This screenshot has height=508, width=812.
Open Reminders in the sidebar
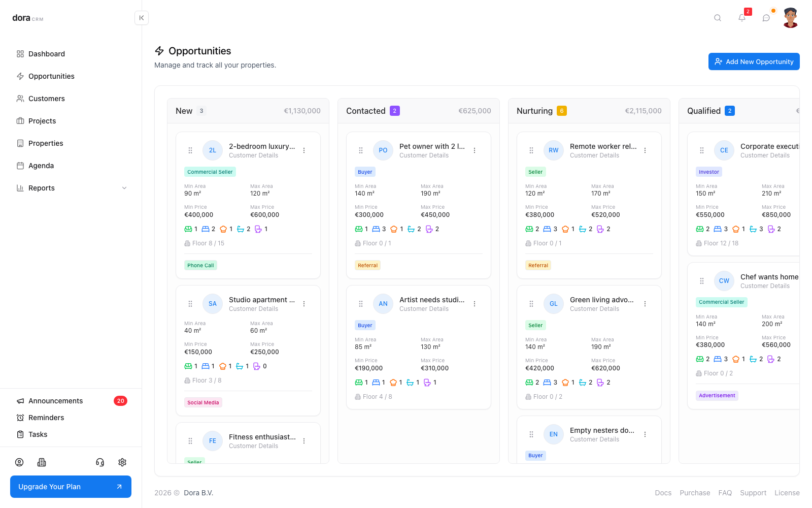71,418
